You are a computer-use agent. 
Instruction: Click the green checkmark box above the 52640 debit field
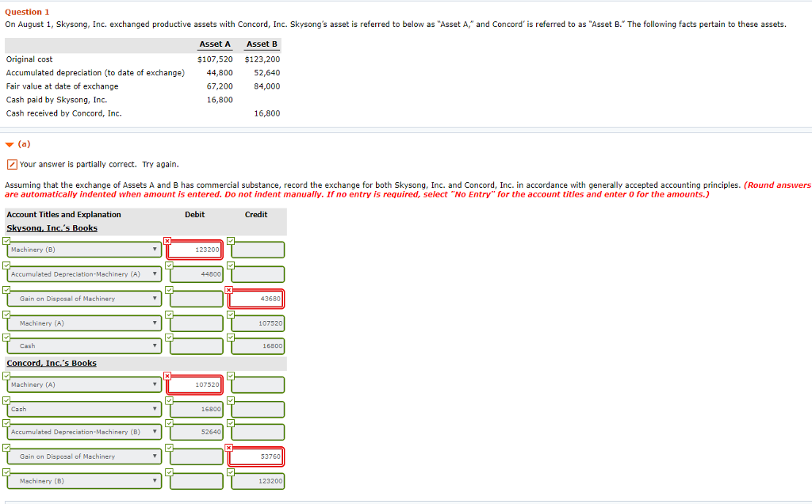click(169, 425)
